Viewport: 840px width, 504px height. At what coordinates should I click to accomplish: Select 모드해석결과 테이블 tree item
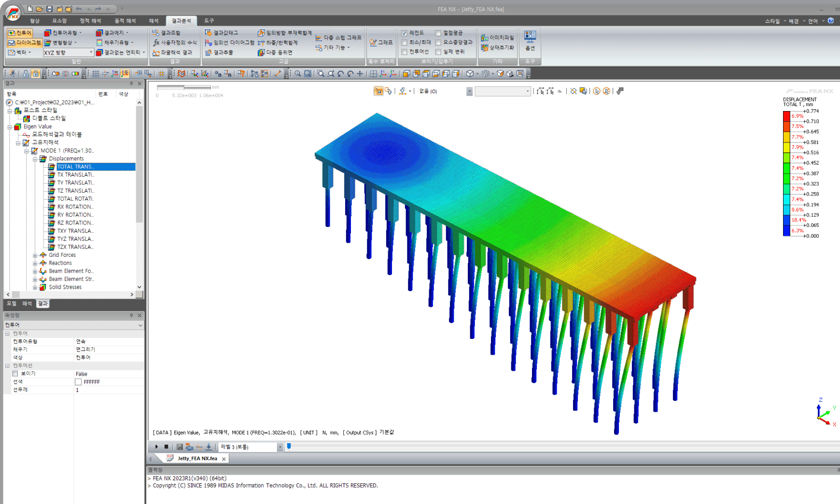(x=57, y=134)
